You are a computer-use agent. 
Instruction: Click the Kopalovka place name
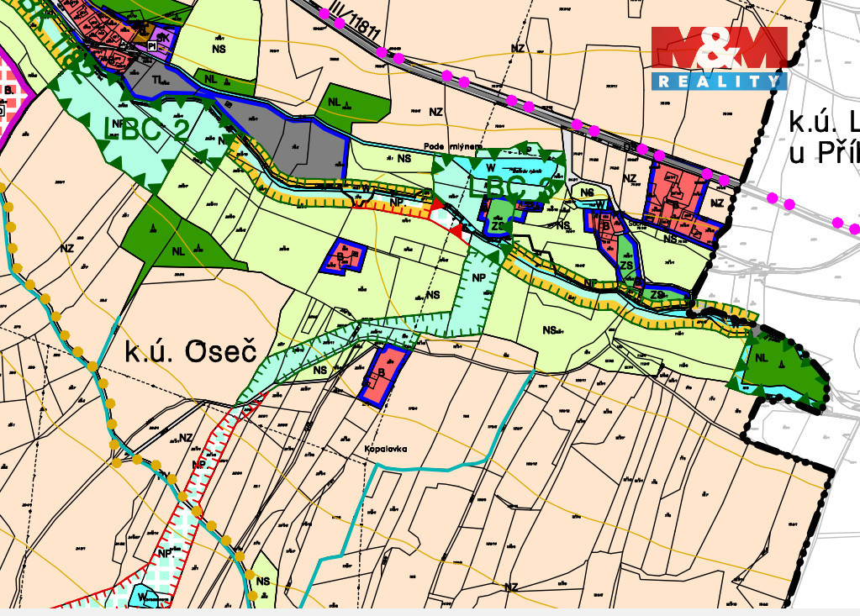point(387,449)
